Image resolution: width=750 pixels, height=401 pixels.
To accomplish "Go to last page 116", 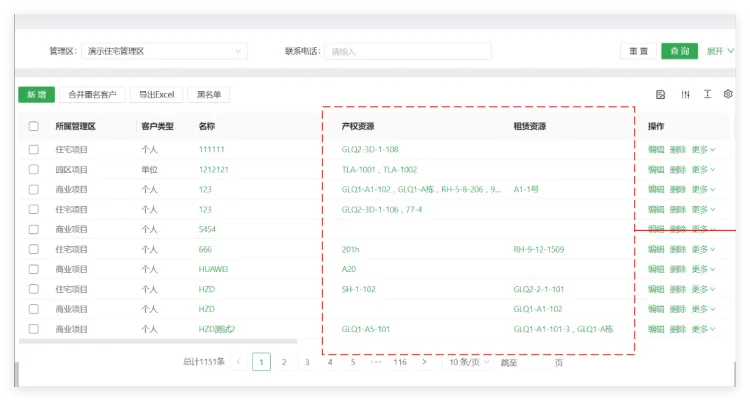I will click(400, 362).
